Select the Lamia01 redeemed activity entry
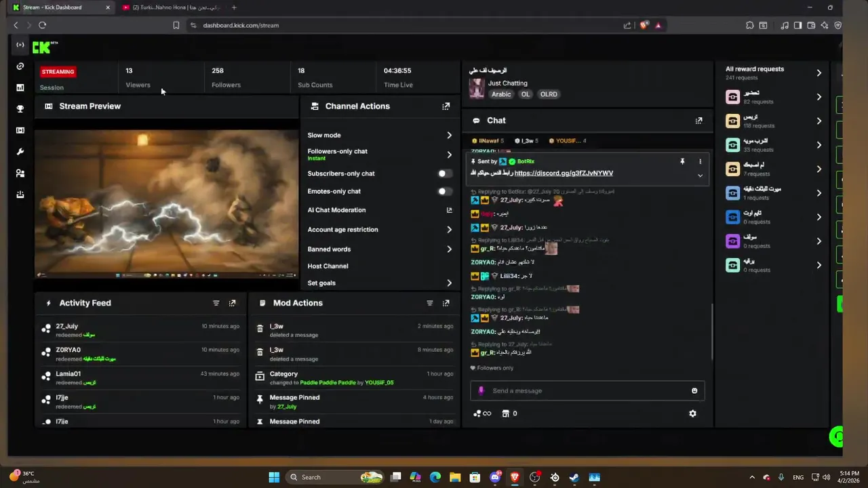The image size is (868, 488). [140, 378]
